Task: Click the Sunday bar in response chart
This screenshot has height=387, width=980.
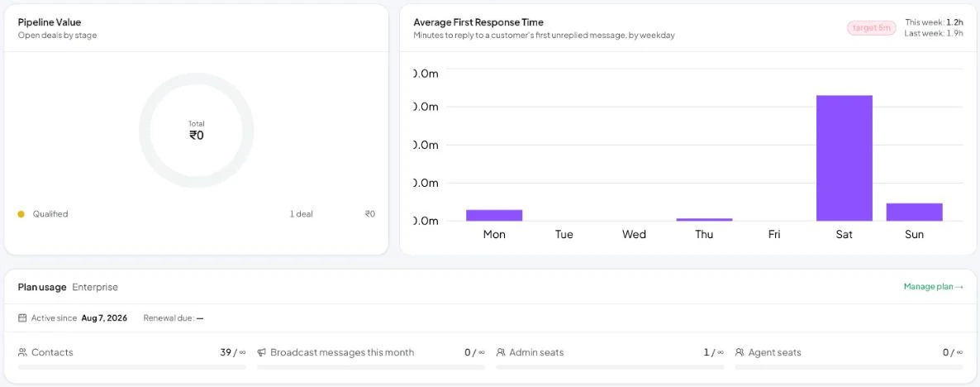Action: [x=915, y=212]
